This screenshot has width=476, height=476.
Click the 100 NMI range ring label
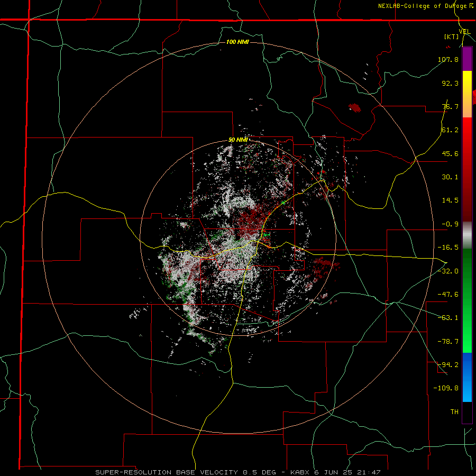[237, 42]
